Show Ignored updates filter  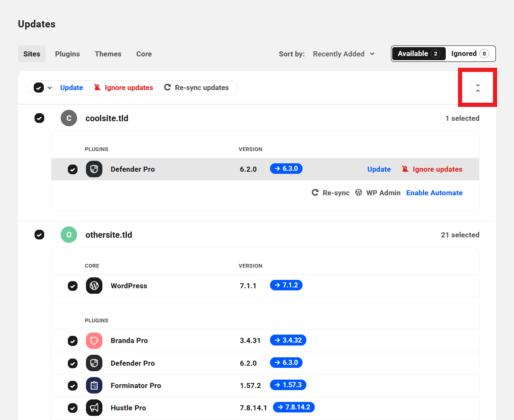coord(470,53)
